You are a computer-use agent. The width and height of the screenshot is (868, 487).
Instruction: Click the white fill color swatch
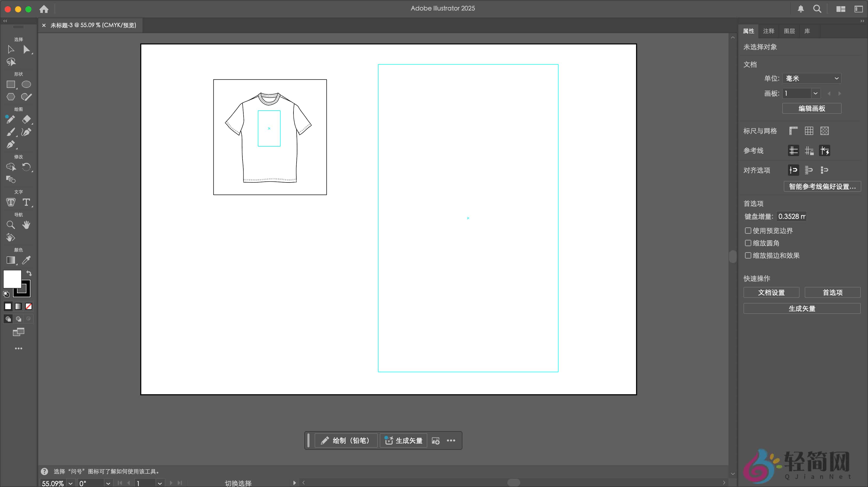pyautogui.click(x=12, y=279)
